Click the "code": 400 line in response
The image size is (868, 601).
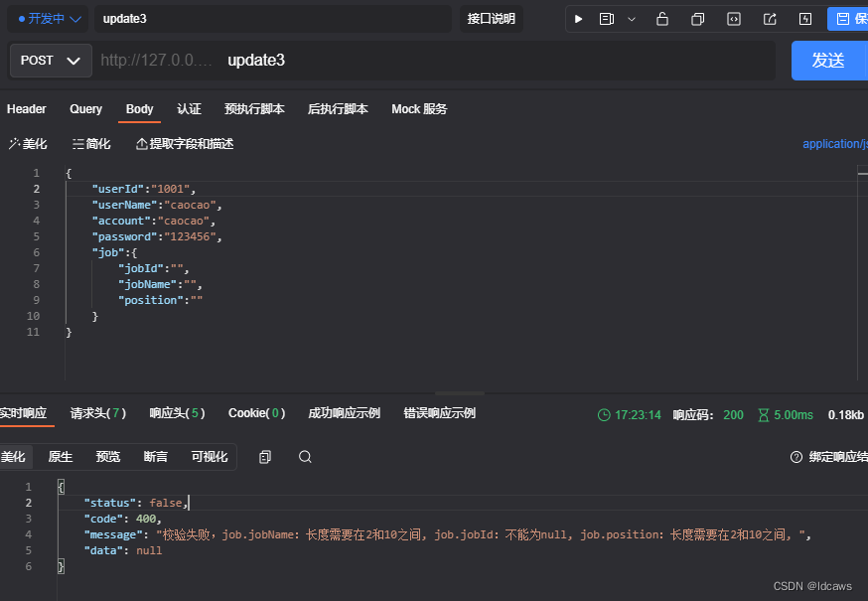(122, 519)
